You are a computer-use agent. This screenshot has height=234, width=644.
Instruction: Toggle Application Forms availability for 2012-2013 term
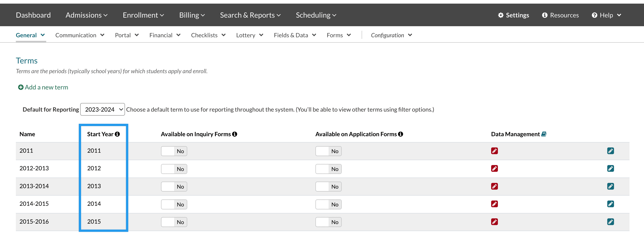tap(328, 169)
